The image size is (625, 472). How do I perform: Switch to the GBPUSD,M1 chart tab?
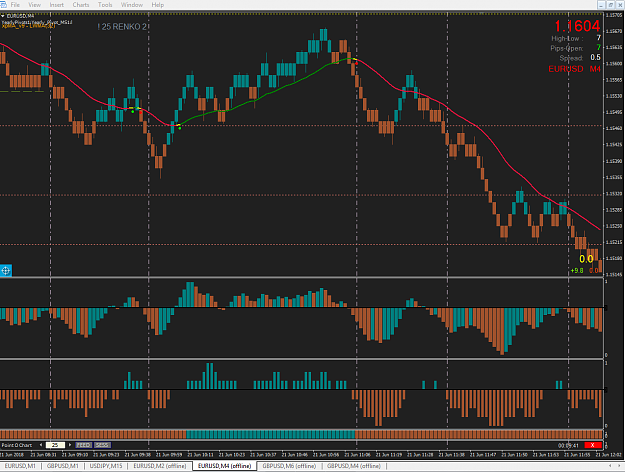pyautogui.click(x=63, y=466)
